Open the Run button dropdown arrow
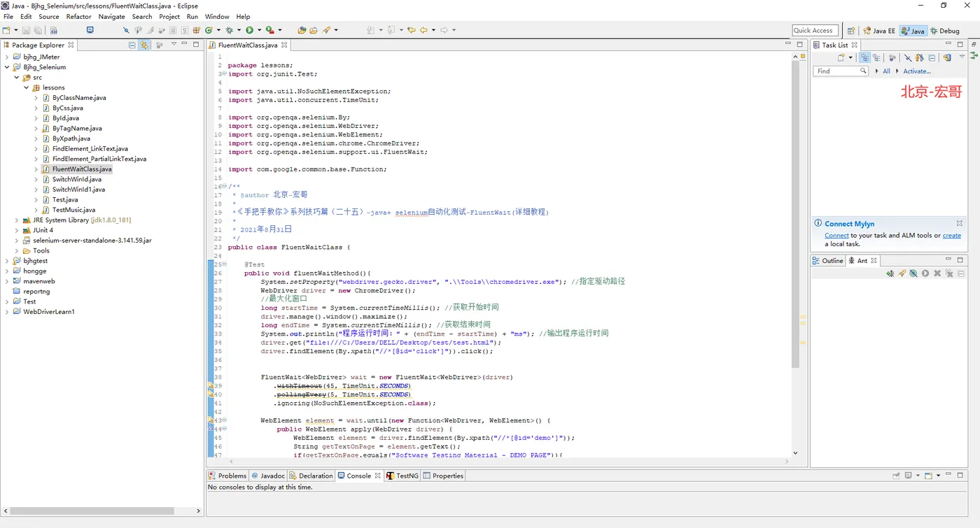 (259, 30)
